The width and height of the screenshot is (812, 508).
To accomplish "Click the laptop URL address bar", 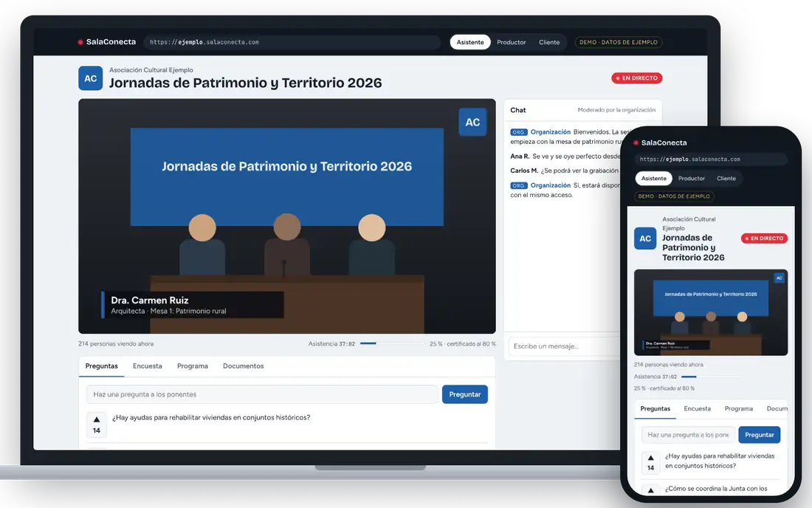I will pos(292,43).
